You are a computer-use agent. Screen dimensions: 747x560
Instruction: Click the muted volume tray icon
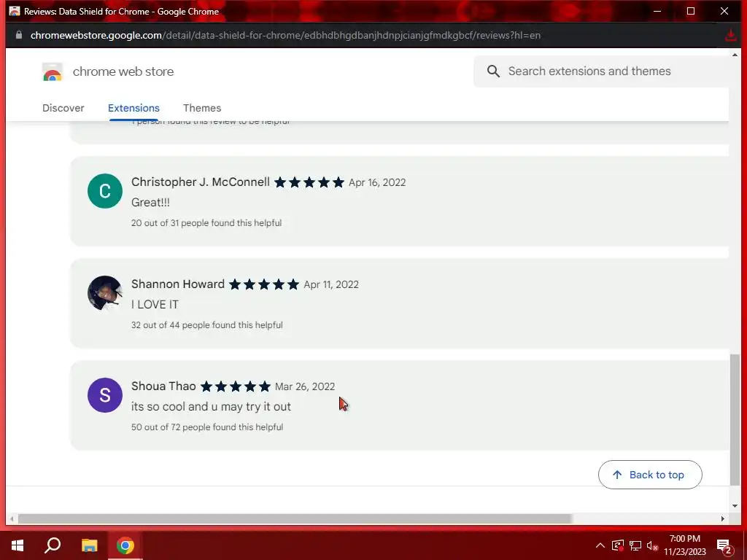click(652, 545)
